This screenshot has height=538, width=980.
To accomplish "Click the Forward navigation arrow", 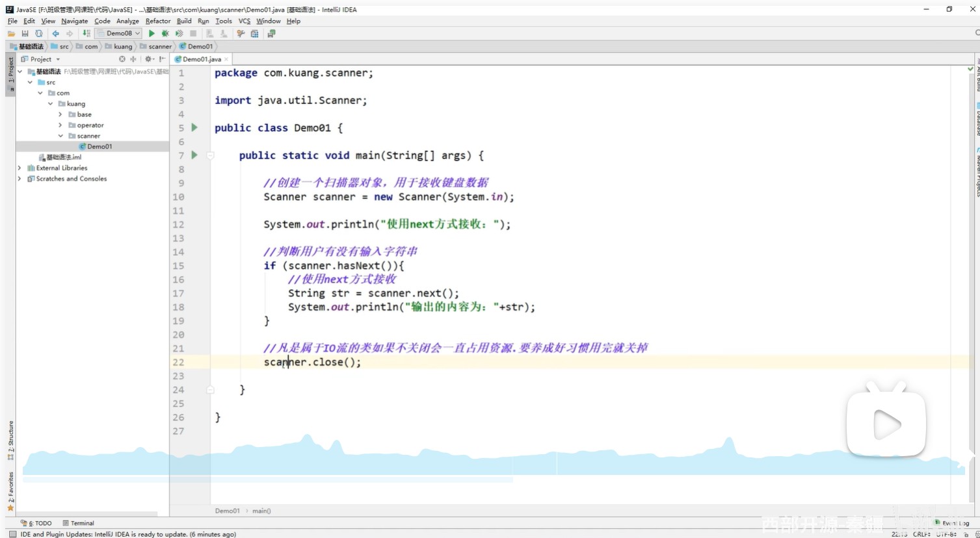I will [x=70, y=33].
